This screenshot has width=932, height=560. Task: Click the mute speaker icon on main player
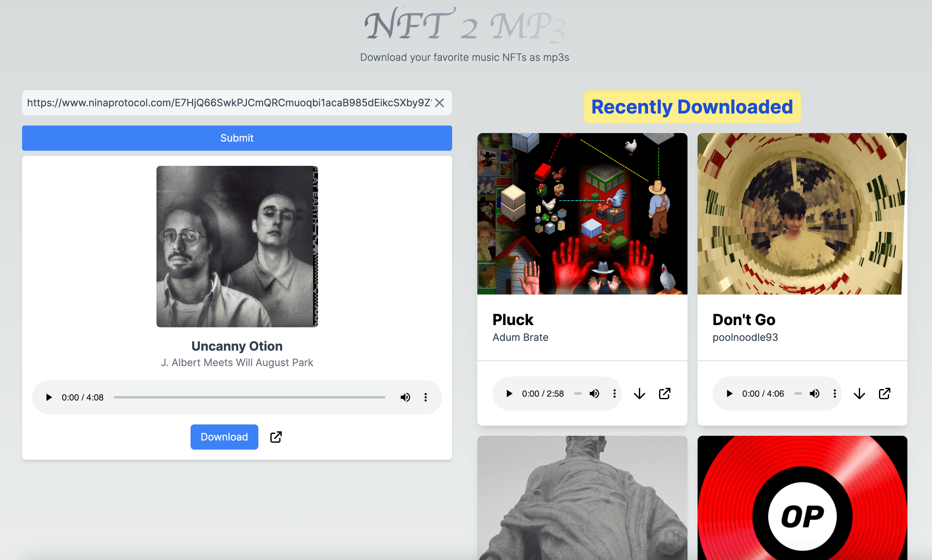(x=405, y=396)
